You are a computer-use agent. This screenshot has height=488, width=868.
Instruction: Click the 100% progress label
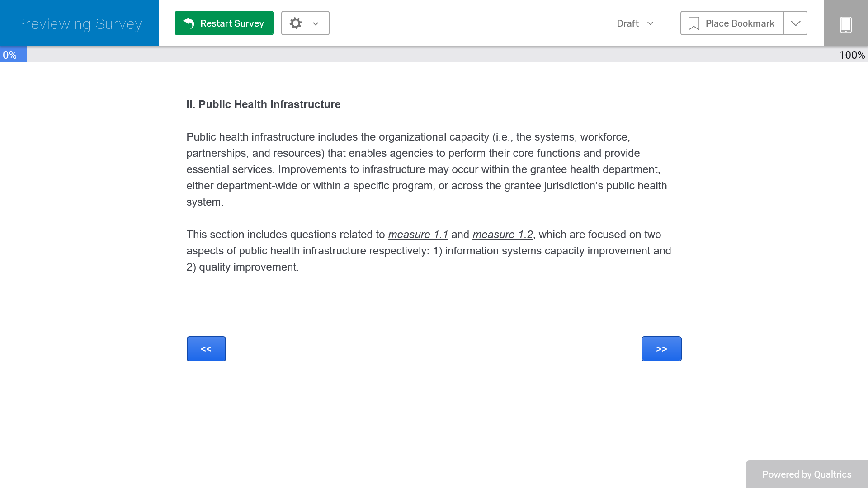point(852,55)
